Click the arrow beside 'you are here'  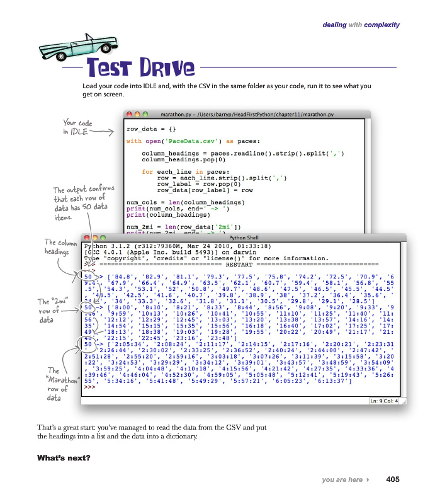(x=367, y=480)
